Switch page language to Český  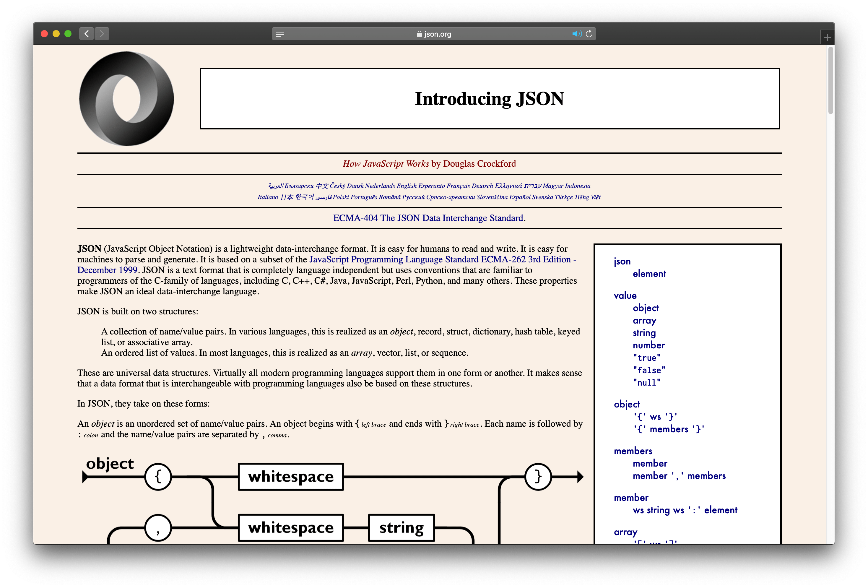pyautogui.click(x=337, y=186)
